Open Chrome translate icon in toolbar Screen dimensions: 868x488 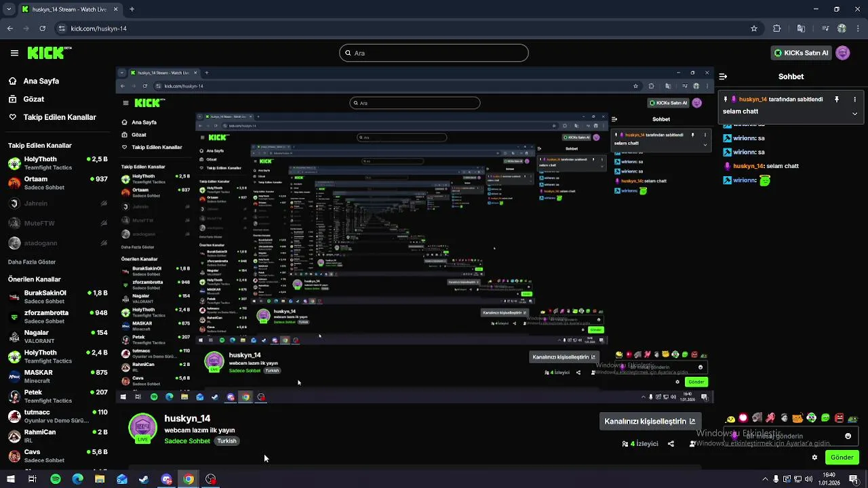(801, 28)
